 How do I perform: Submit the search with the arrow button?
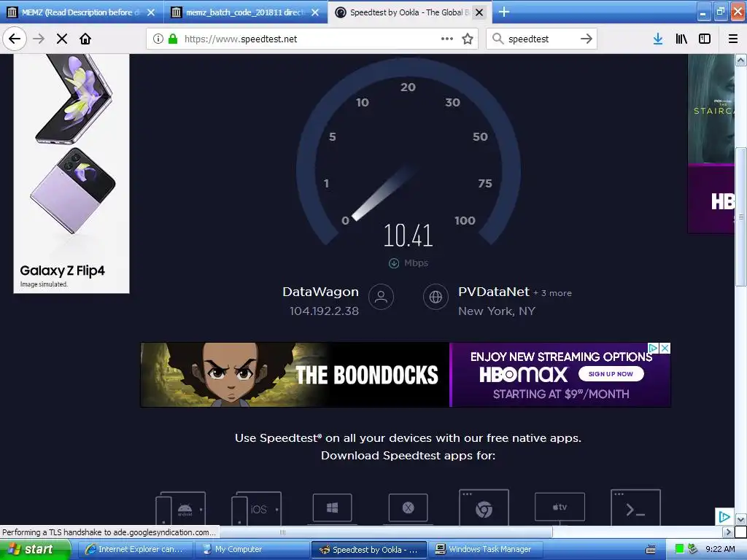pos(587,39)
